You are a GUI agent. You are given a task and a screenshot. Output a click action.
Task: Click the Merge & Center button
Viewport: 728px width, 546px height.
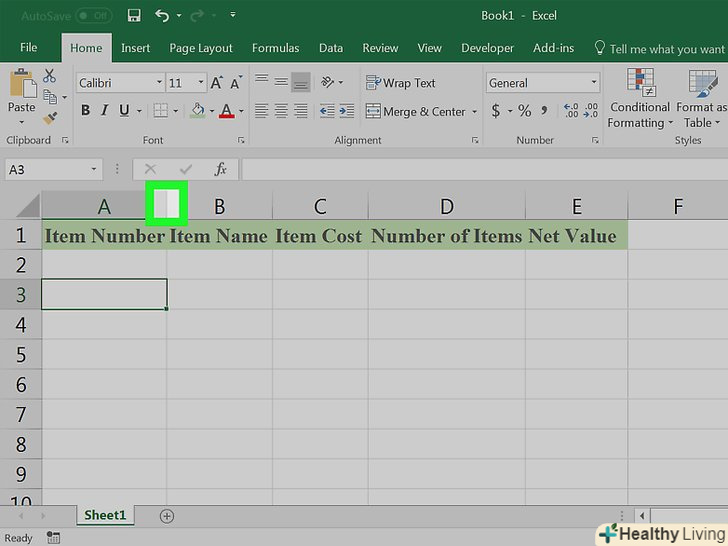pyautogui.click(x=416, y=111)
